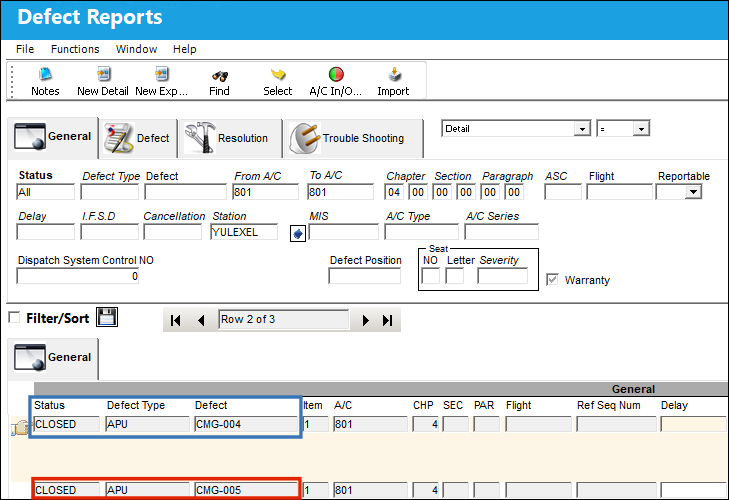The width and height of the screenshot is (729, 500).
Task: Go to next row with the right-arrow button
Action: pos(365,320)
